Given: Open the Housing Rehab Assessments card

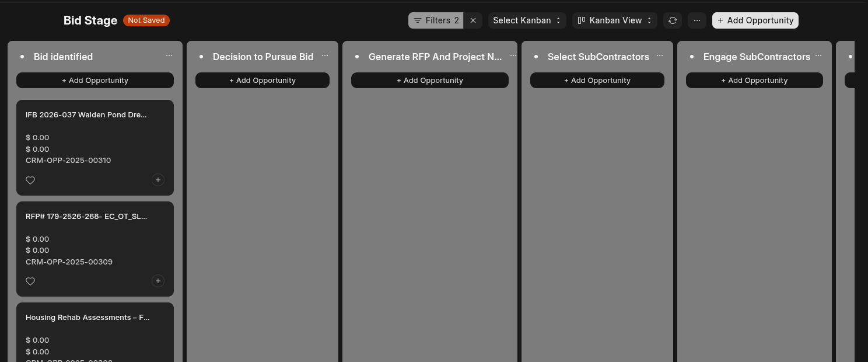Looking at the screenshot, I should pos(87,318).
